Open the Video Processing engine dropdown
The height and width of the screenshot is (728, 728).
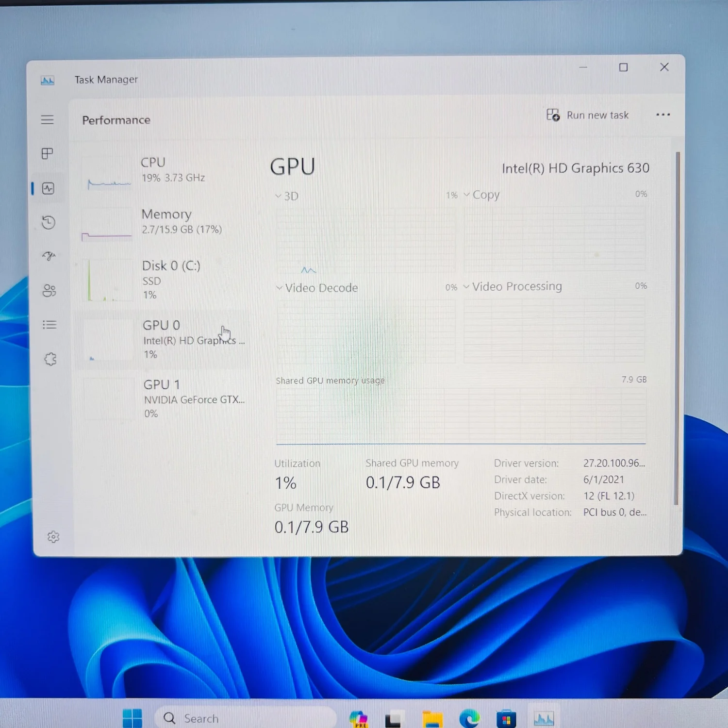(513, 286)
